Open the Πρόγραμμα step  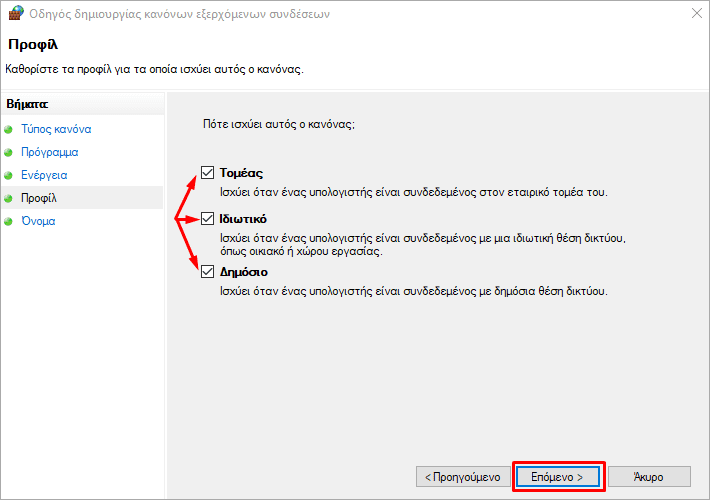pyautogui.click(x=50, y=152)
